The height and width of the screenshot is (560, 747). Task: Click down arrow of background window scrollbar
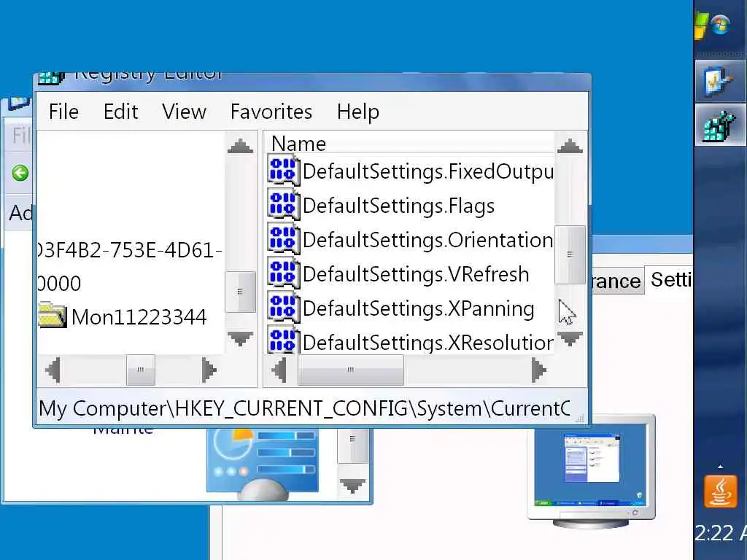click(352, 485)
